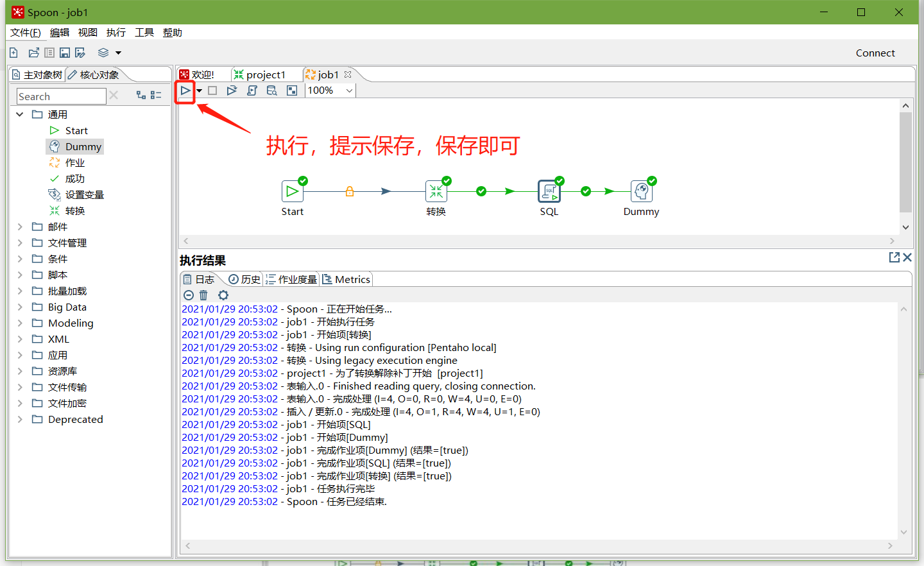Select the Deprecated folder

[67, 419]
